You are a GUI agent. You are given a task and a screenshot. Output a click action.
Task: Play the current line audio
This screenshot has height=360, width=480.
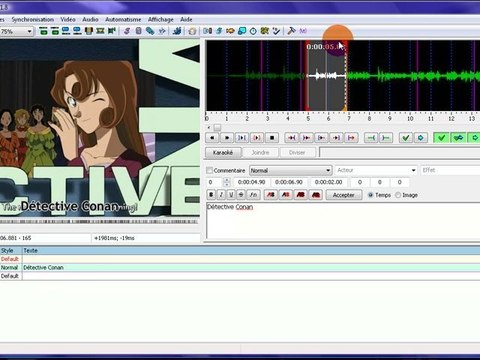257,138
